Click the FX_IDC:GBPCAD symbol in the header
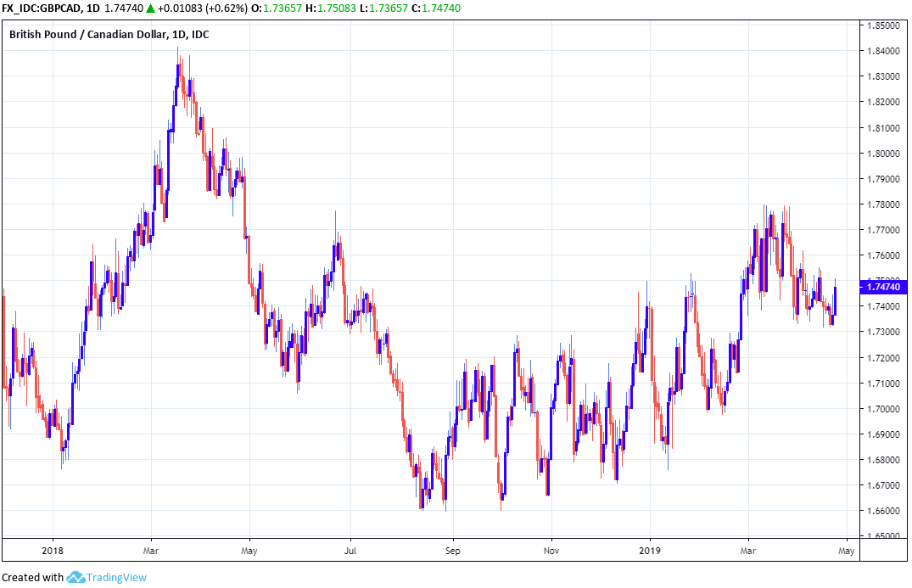This screenshot has width=912, height=588. coord(42,7)
